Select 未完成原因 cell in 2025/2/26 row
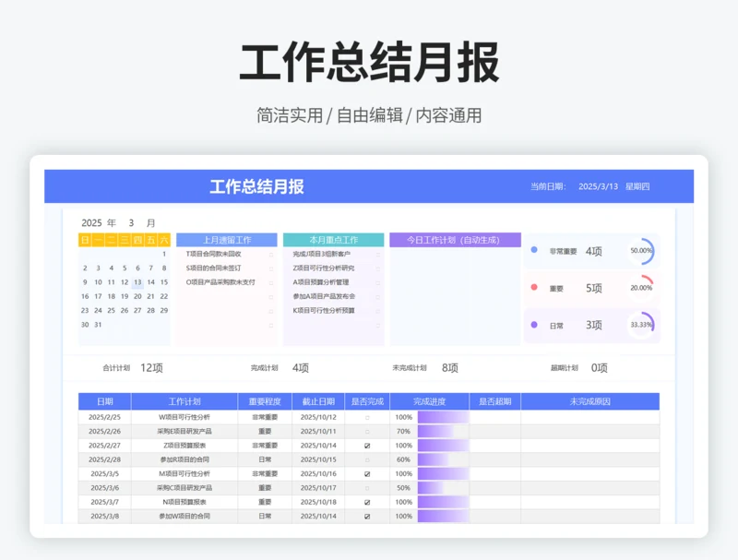Image resolution: width=738 pixels, height=560 pixels. pos(590,432)
